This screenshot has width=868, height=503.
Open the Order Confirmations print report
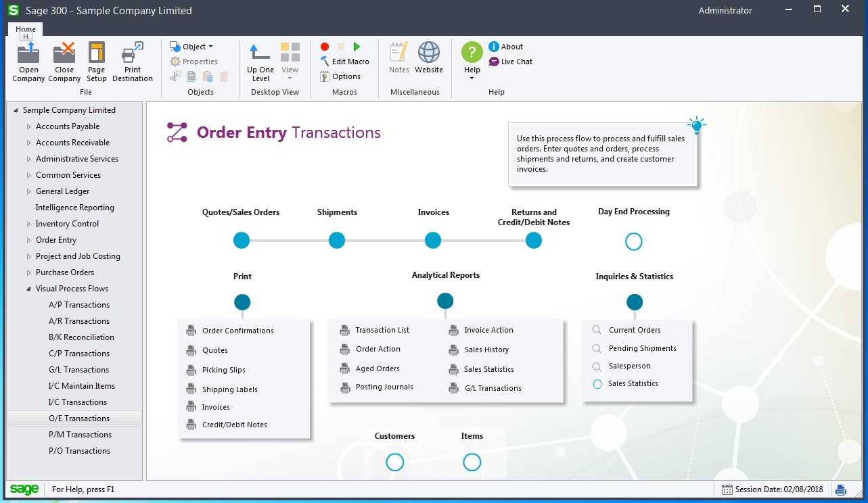point(237,331)
